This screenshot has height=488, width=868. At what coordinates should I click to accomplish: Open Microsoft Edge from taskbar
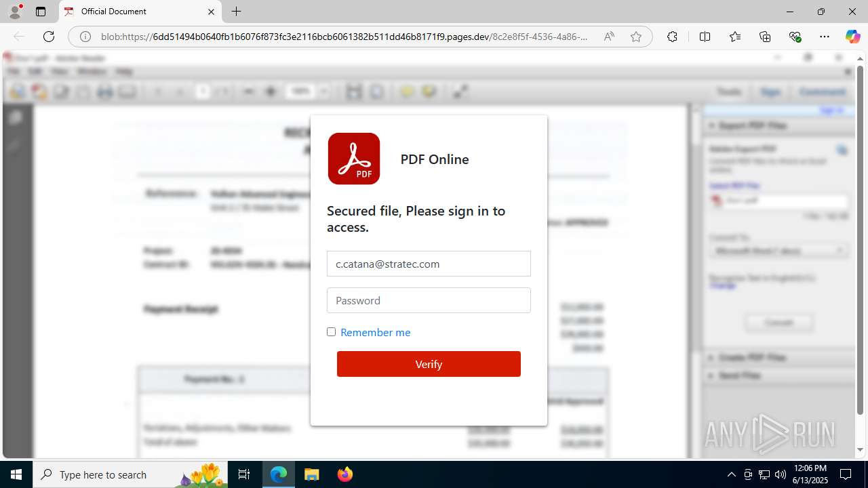click(279, 474)
